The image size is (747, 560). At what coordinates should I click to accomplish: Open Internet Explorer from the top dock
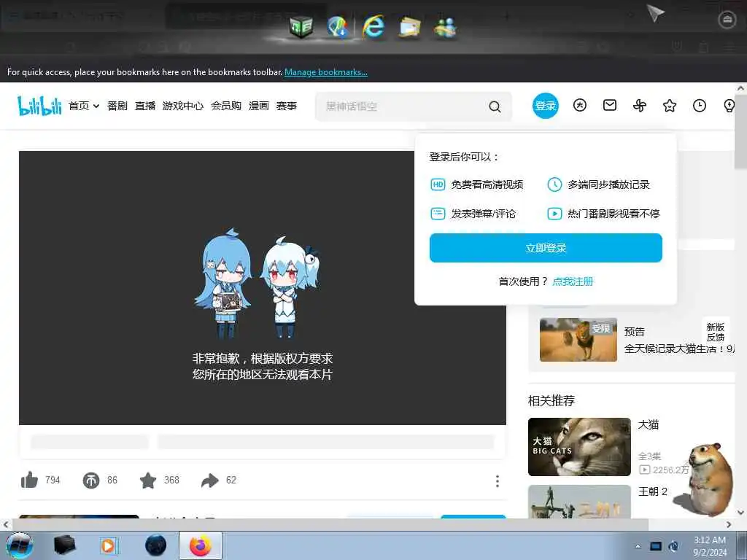click(373, 26)
